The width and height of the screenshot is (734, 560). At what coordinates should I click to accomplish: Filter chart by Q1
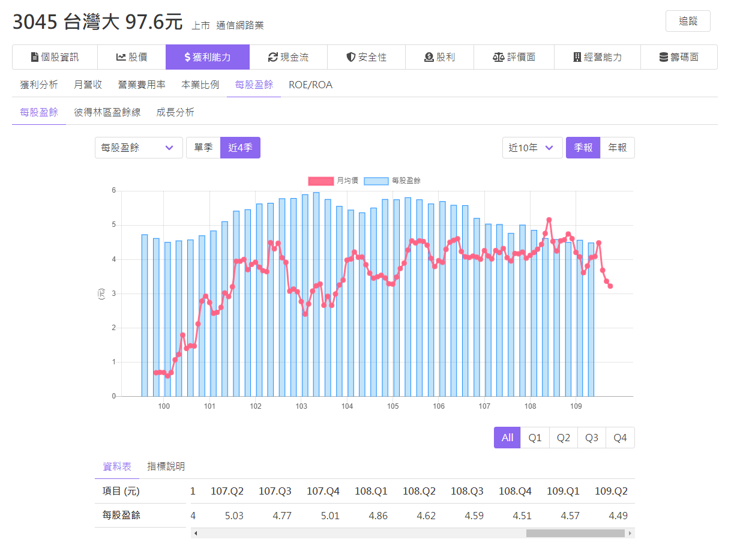coord(535,438)
